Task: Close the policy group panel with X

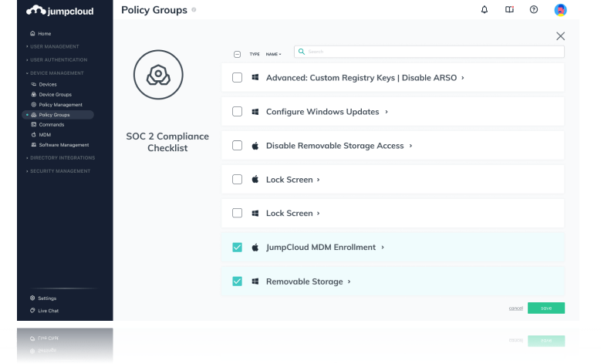Action: click(x=560, y=36)
